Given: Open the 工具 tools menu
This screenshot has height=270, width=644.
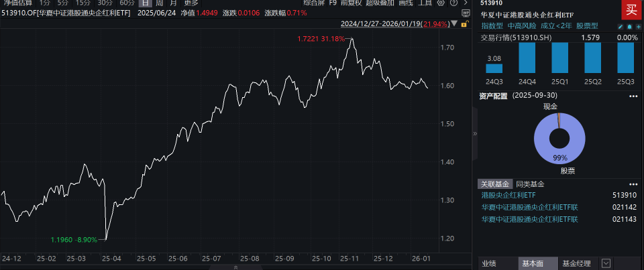Looking at the screenshot, I should click(425, 3).
